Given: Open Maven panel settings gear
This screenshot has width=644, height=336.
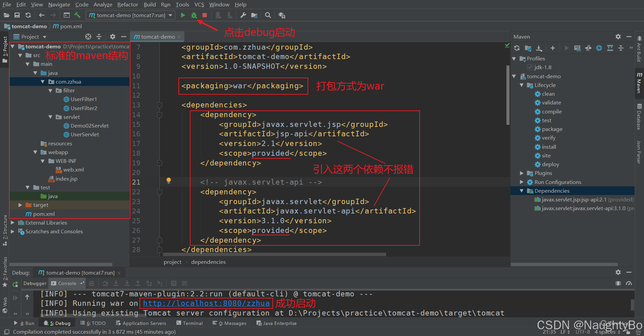Looking at the screenshot, I should (618, 37).
